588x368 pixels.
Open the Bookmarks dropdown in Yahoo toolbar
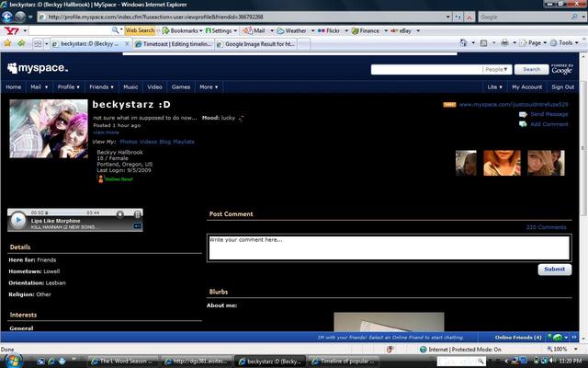(x=182, y=30)
